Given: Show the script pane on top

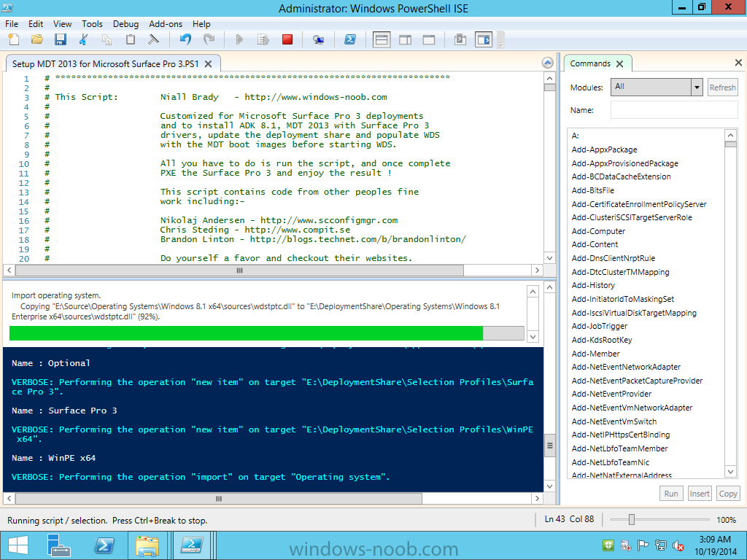Looking at the screenshot, I should (x=382, y=39).
